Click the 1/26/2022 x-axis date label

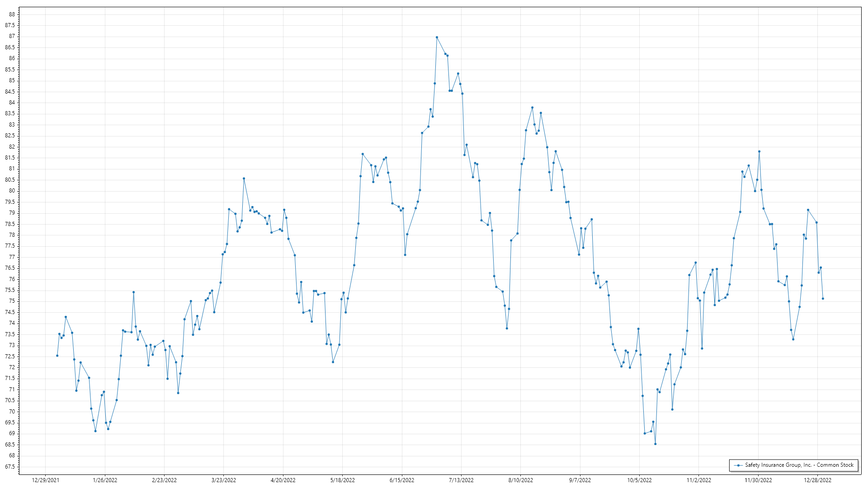105,480
